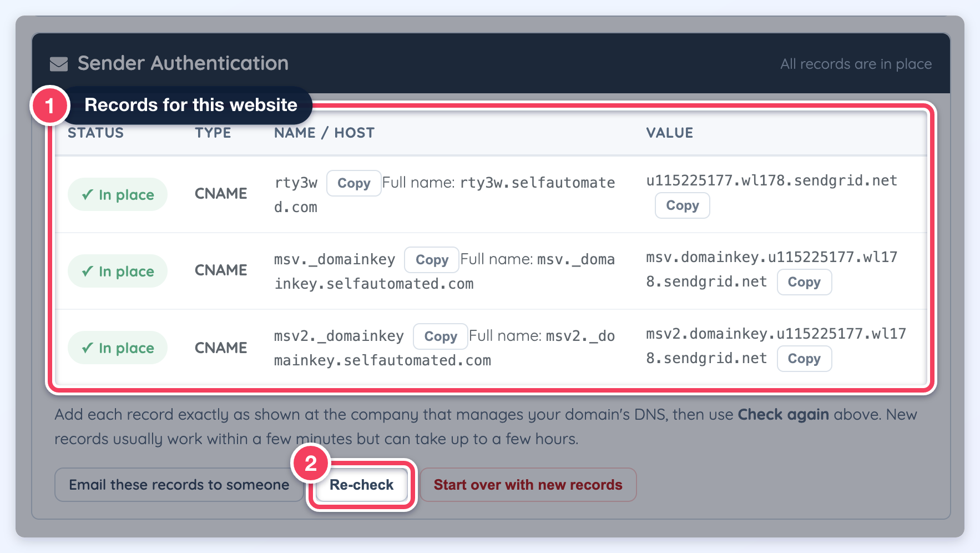
Task: Select the msv2._domainkey host name text
Action: pyautogui.click(x=339, y=336)
